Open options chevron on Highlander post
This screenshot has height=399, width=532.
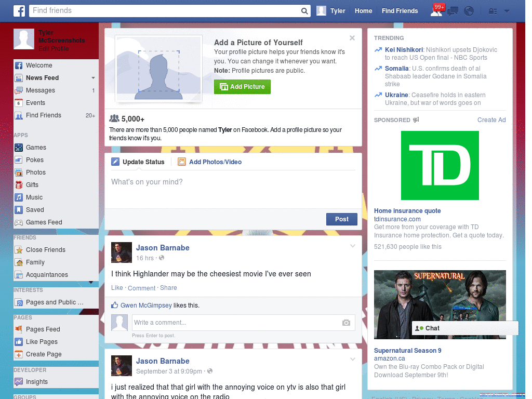[353, 246]
